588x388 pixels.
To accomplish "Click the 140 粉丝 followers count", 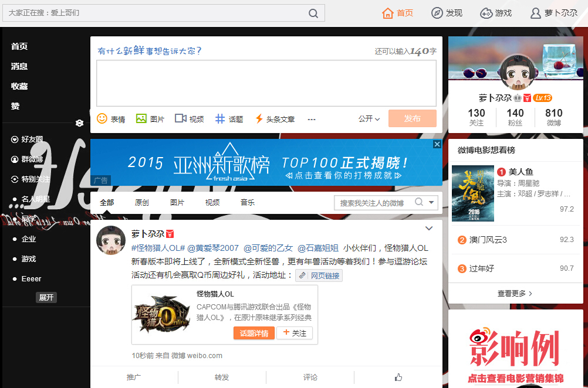I will (515, 117).
